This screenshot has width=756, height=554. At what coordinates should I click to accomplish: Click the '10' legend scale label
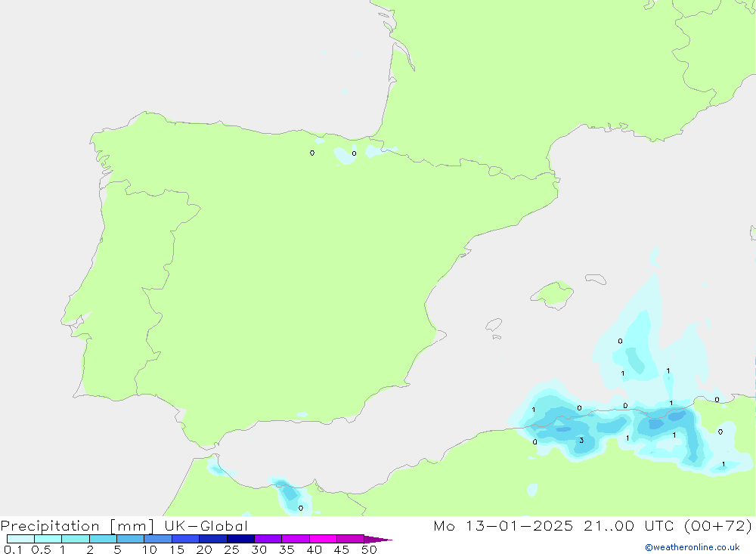pyautogui.click(x=150, y=549)
